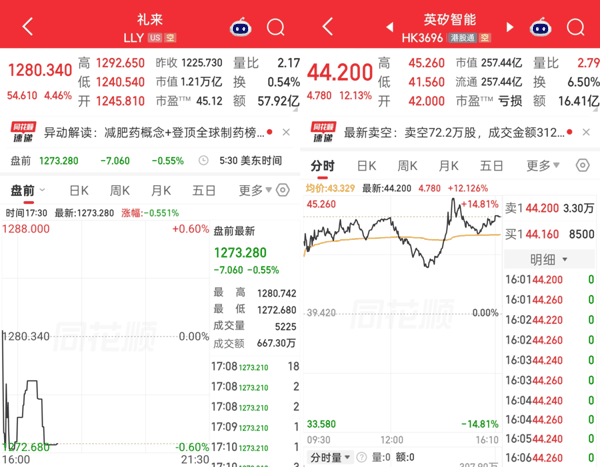Tap the 17:09 1273.210 trade row

(x=255, y=426)
